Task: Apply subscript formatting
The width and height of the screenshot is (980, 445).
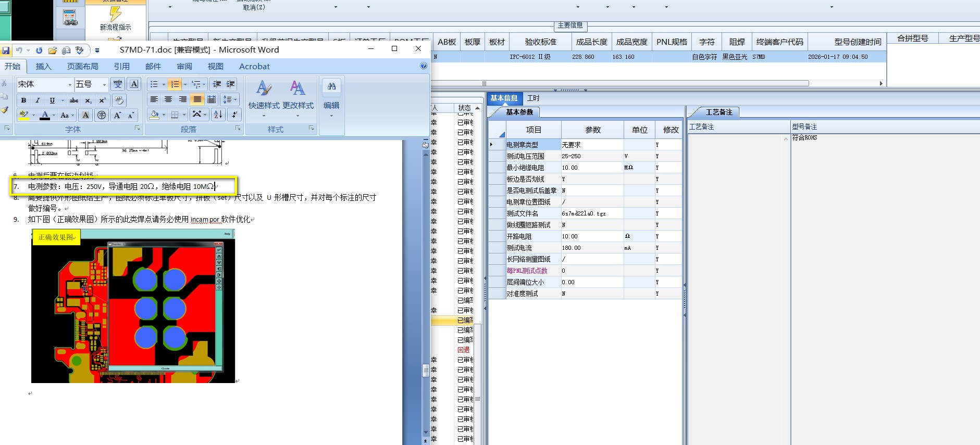Action: coord(89,100)
